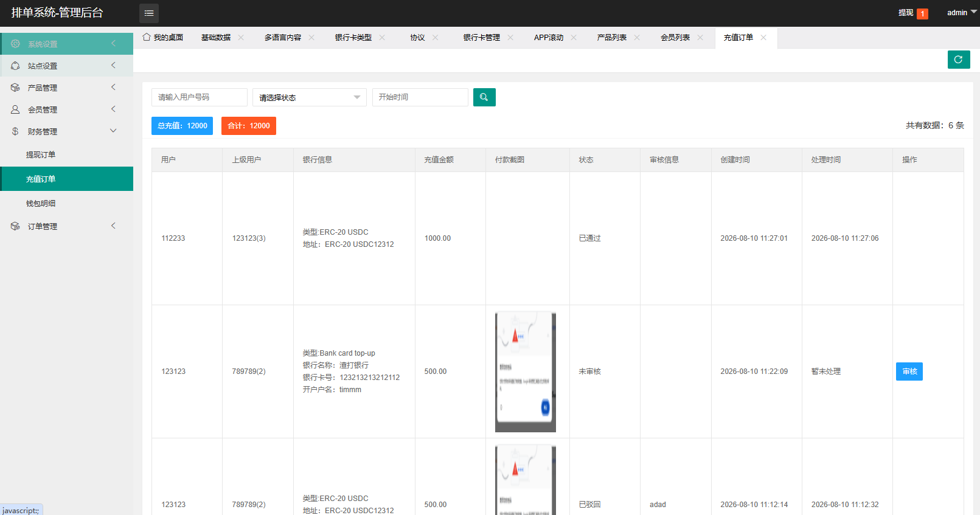980x515 pixels.
Task: Open payment screenshot for 未审核 order
Action: 526,372
